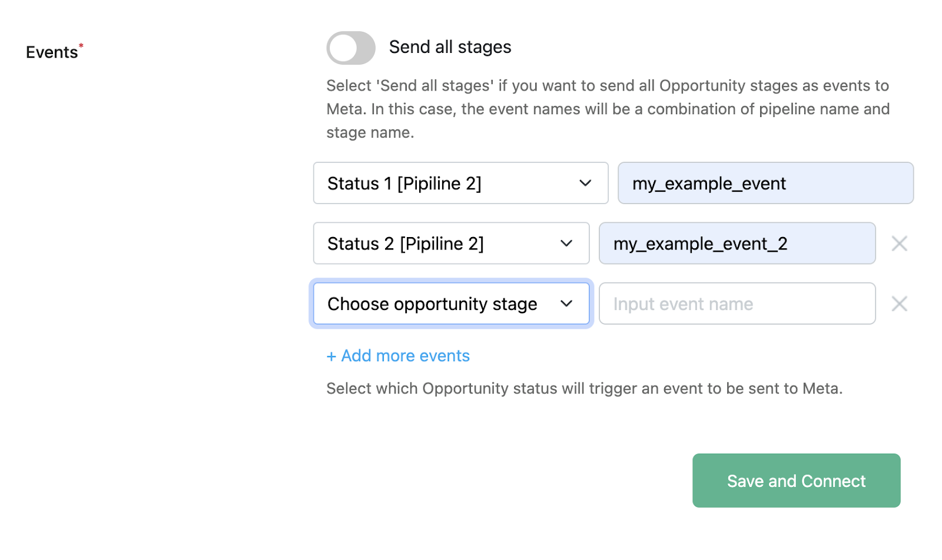Focus the my_example_event_2 text field
The width and height of the screenshot is (942, 560).
coord(737,243)
